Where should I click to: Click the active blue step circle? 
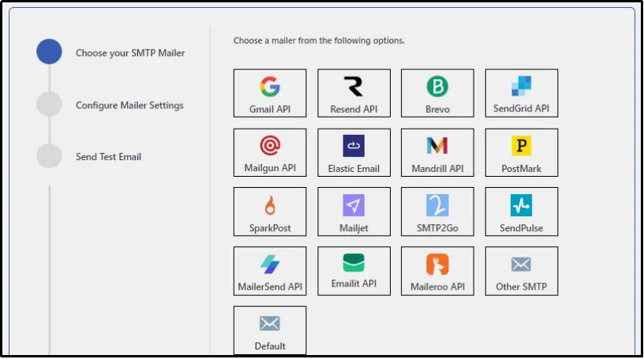[x=49, y=51]
